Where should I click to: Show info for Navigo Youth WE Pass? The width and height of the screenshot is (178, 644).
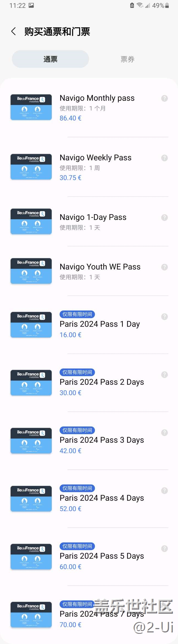(x=164, y=267)
